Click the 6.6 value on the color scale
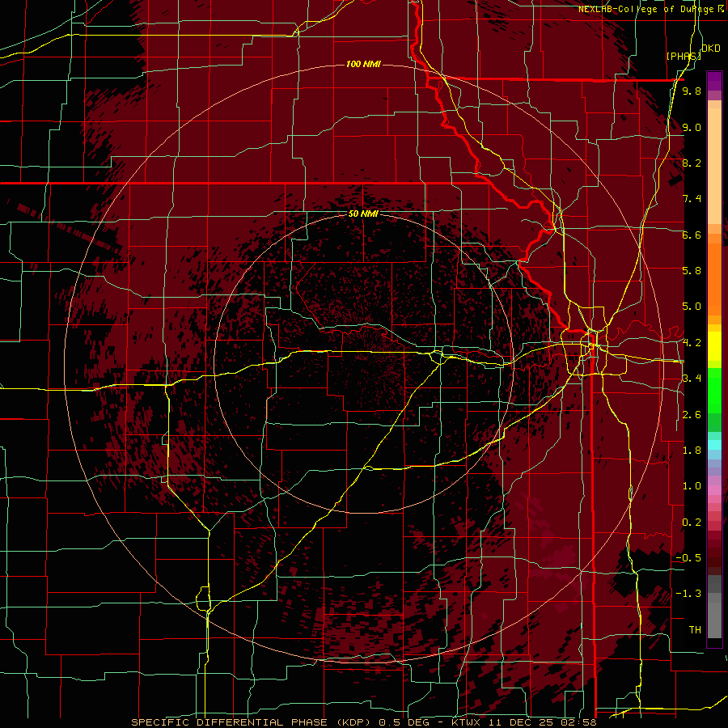 click(x=692, y=235)
